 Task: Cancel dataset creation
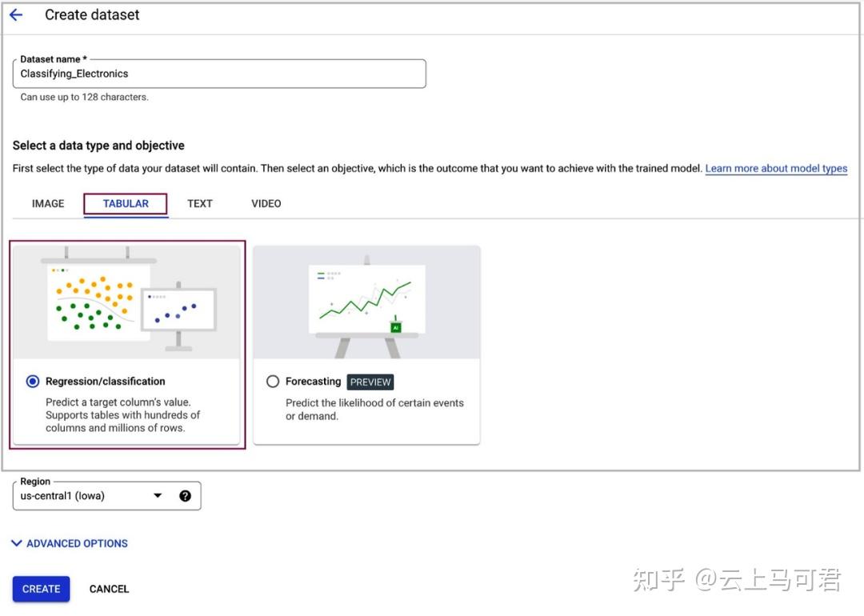(x=109, y=589)
